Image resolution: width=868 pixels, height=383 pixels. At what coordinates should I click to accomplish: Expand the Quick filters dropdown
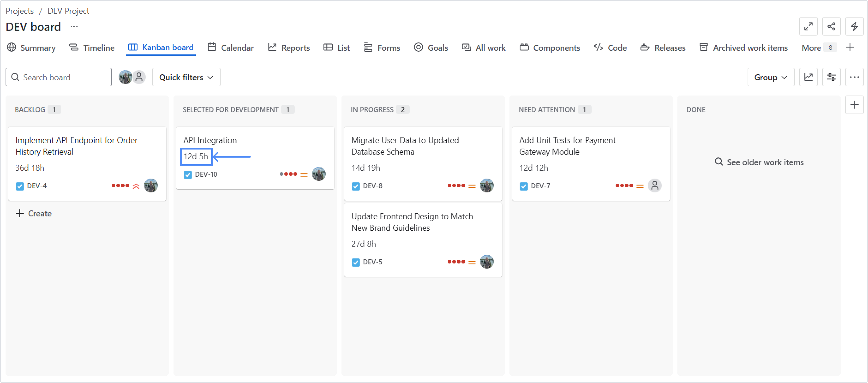[186, 77]
